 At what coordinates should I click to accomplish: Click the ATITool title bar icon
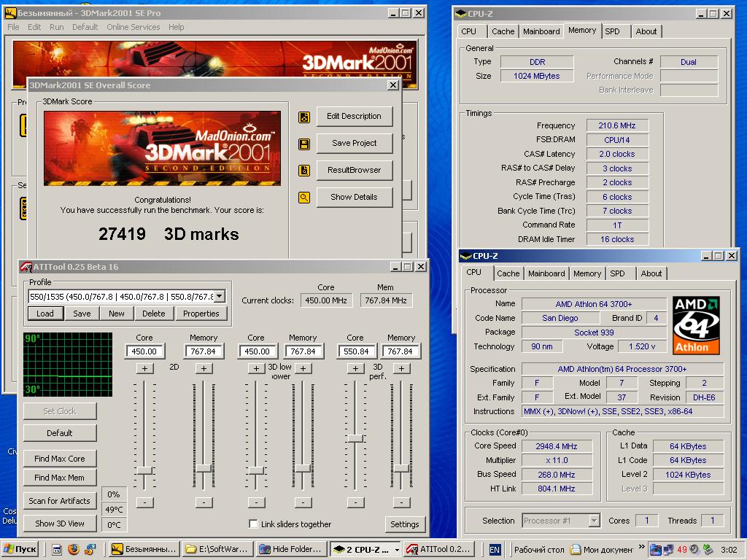click(26, 267)
